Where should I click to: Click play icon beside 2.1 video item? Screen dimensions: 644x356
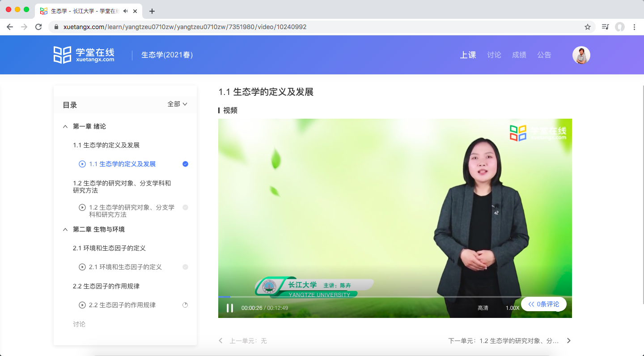[82, 267]
